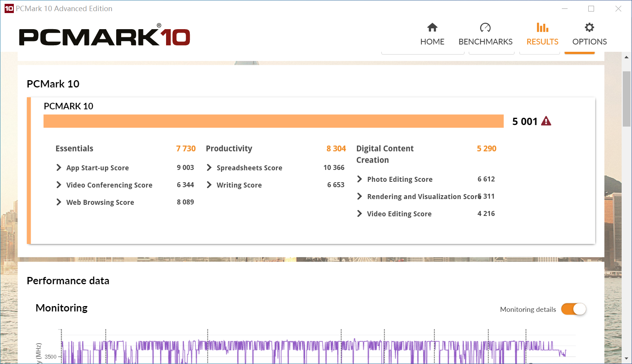Click the Essentials heading
The width and height of the screenshot is (632, 364).
tap(74, 148)
